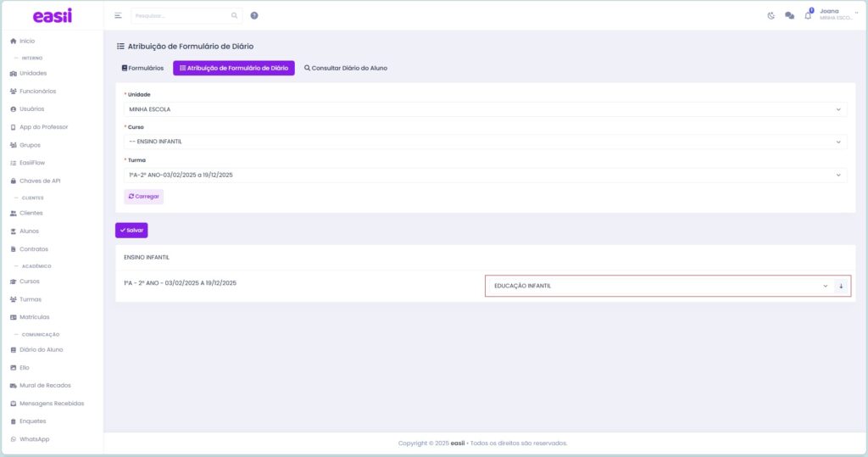This screenshot has width=868, height=457.
Task: Click the easii logo
Action: point(53,16)
